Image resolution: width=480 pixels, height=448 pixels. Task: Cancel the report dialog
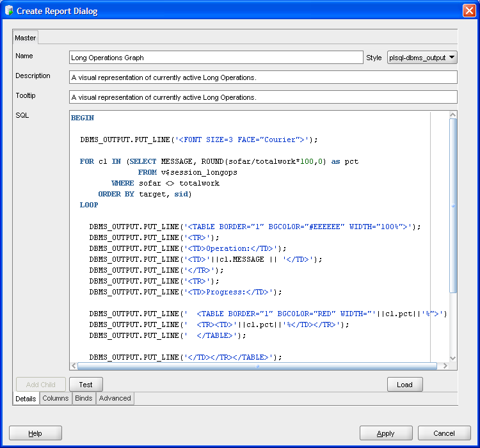444,433
